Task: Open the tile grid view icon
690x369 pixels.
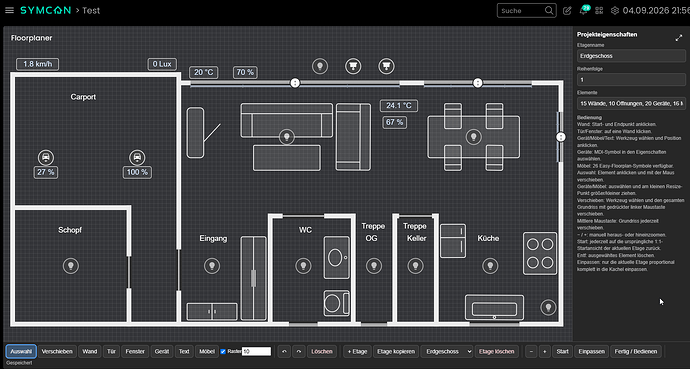Action: coord(599,11)
